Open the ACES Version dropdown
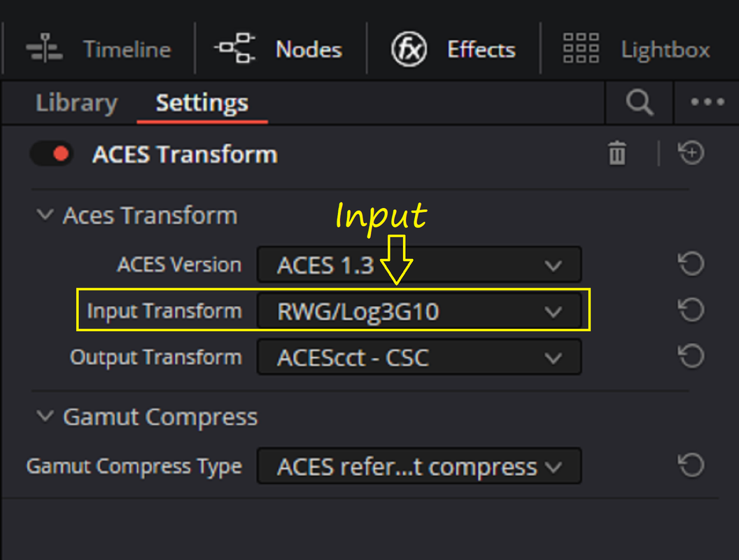This screenshot has height=560, width=739. tap(419, 265)
